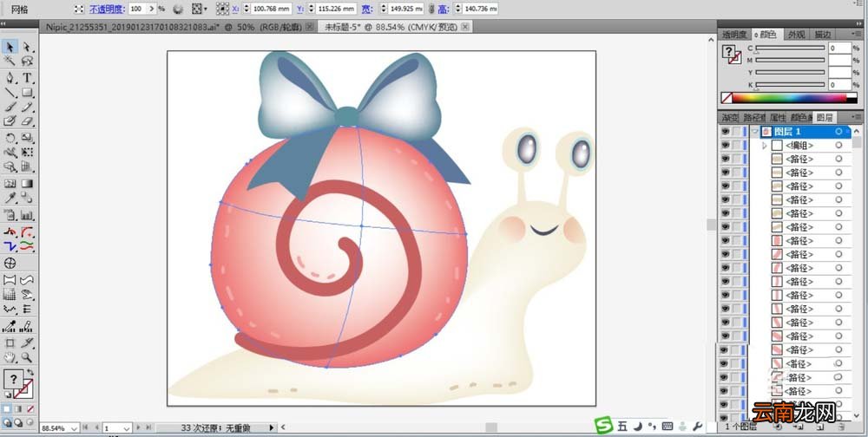Screen dimensions: 868x437
Task: Select the Hand tool
Action: click(x=10, y=357)
